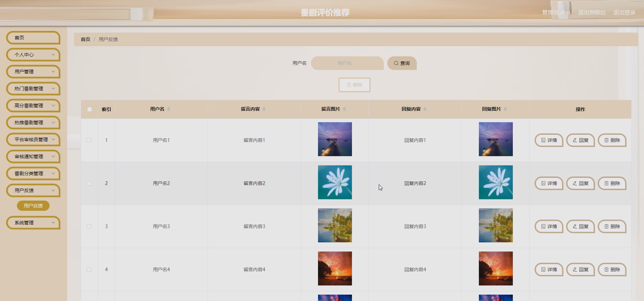Expand the 审核通知管理 sidebar menu
Image resolution: width=644 pixels, height=301 pixels.
pyautogui.click(x=33, y=156)
